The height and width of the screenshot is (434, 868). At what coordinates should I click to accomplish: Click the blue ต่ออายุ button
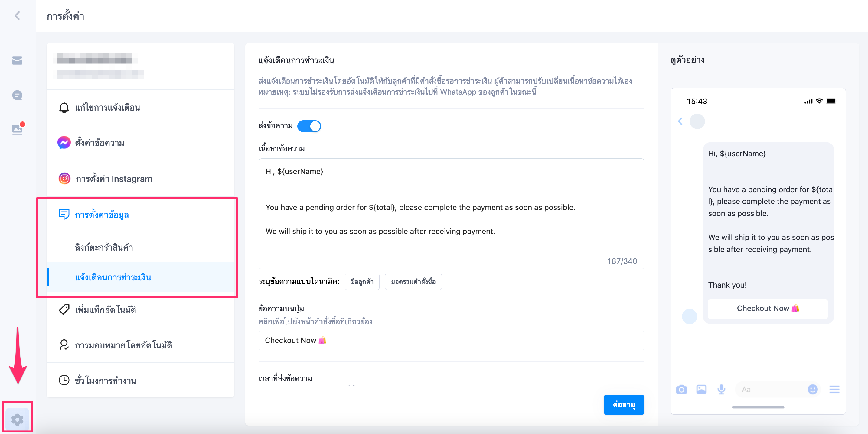624,405
